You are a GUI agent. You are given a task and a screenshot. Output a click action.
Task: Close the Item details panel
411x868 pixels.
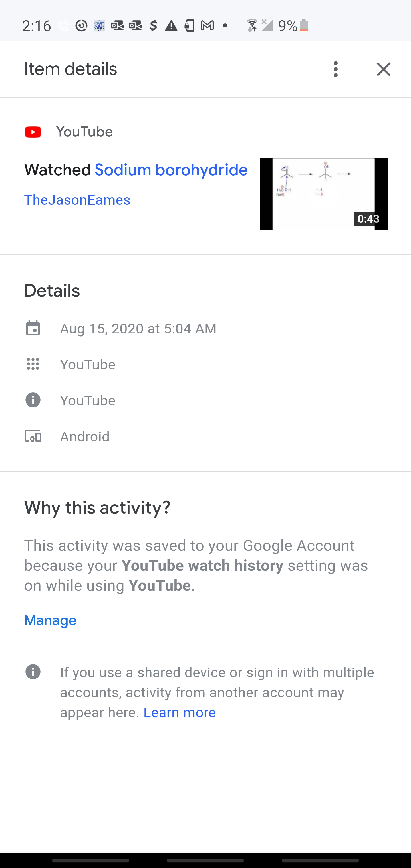383,69
